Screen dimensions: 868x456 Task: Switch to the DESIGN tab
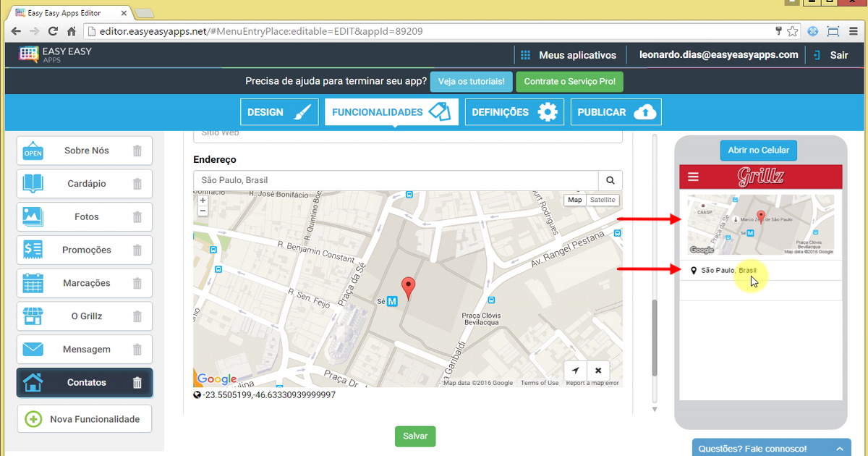pos(279,111)
